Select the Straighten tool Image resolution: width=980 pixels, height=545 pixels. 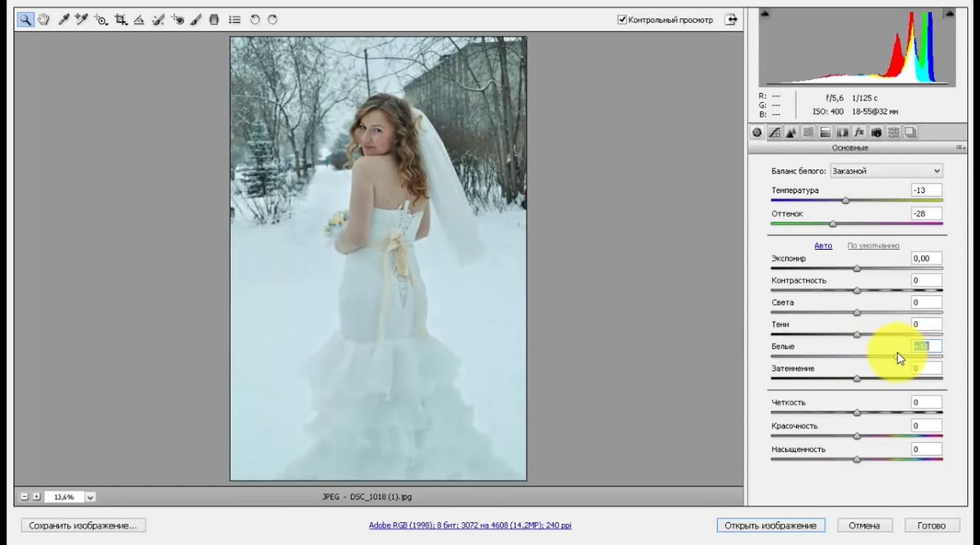pos(139,20)
